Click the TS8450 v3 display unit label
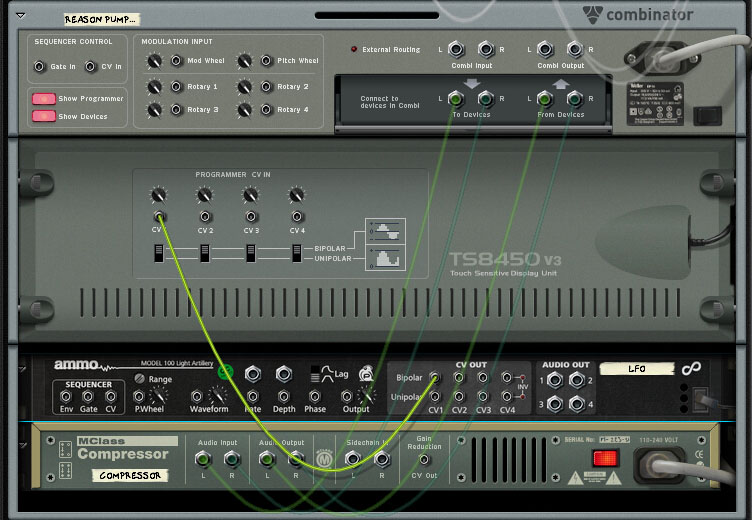 (x=505, y=264)
